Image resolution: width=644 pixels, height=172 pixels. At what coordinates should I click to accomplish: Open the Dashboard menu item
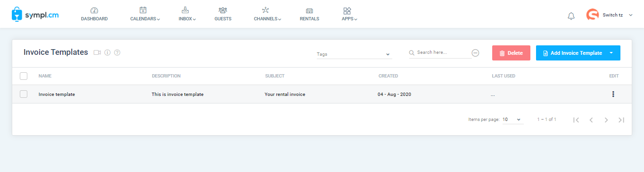point(94,14)
